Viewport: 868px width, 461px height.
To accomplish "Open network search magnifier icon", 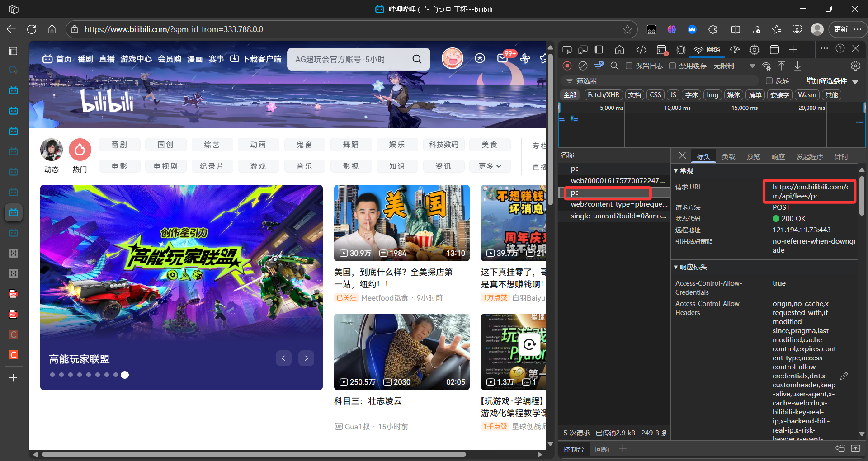I will (614, 66).
